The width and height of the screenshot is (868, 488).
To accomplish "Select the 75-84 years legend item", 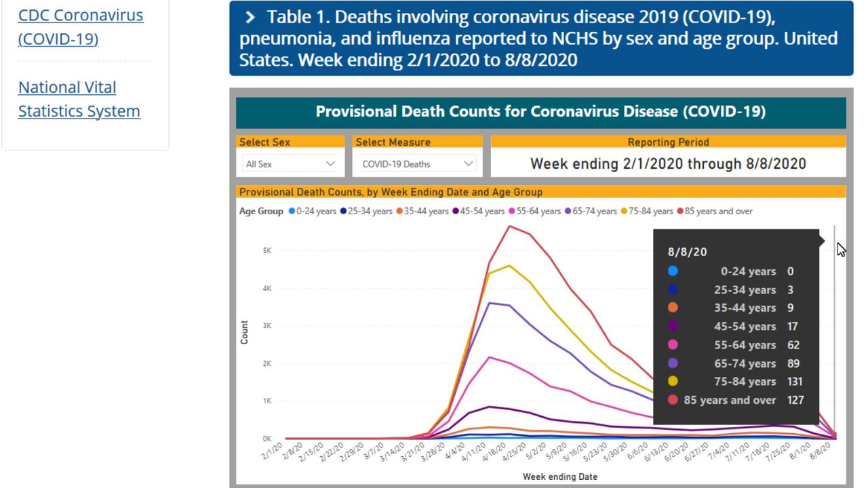I will tap(625, 211).
